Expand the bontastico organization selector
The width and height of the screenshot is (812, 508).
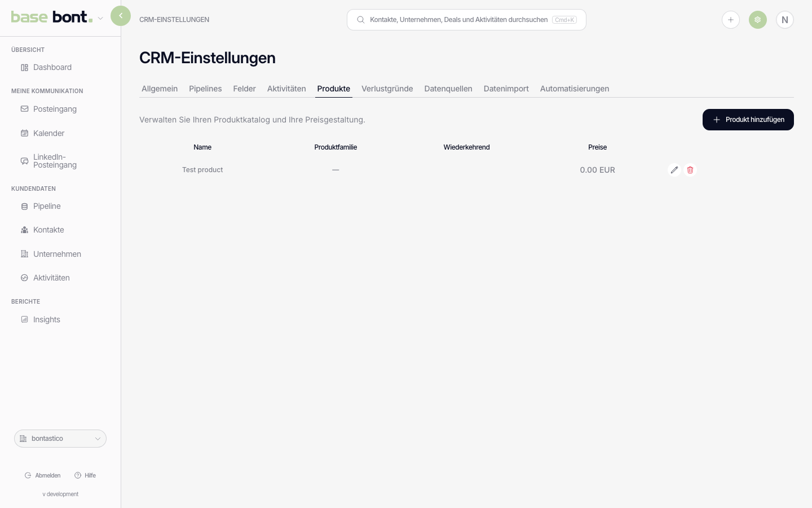[60, 439]
